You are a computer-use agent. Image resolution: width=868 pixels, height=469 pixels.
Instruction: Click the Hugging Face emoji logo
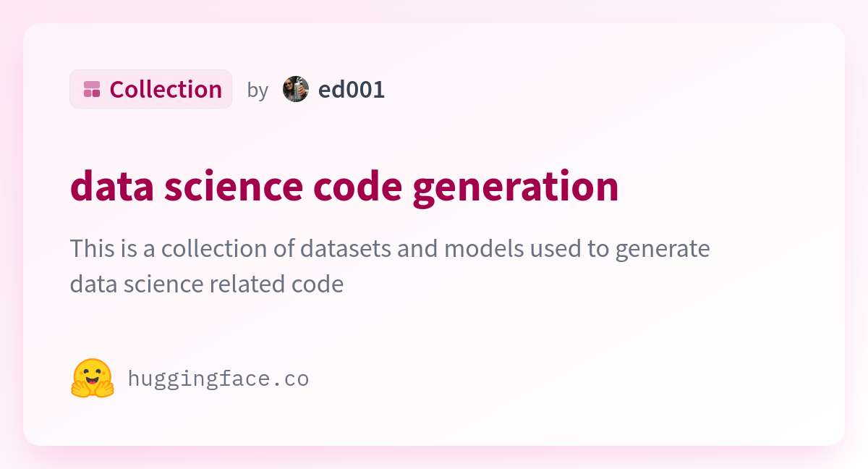coord(93,378)
